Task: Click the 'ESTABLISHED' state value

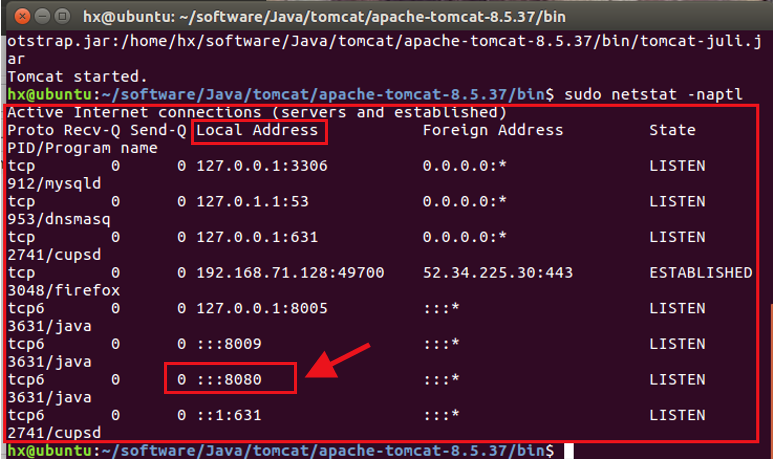Action: click(x=701, y=273)
